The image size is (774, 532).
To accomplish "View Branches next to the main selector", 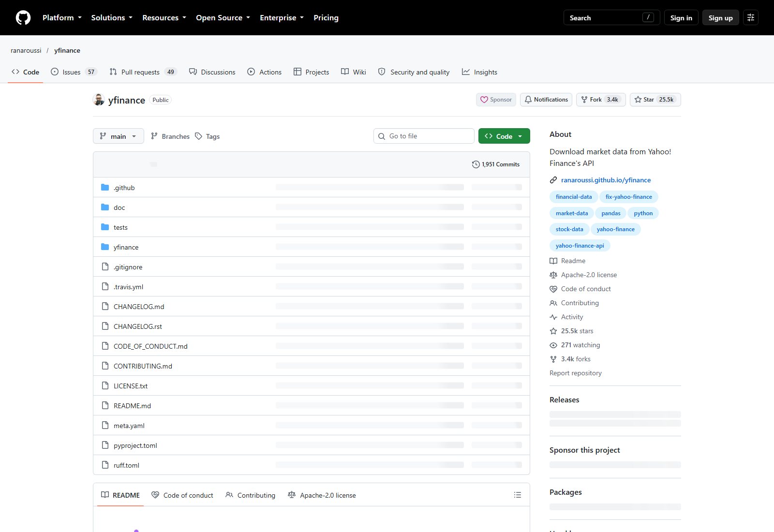I will (x=170, y=136).
